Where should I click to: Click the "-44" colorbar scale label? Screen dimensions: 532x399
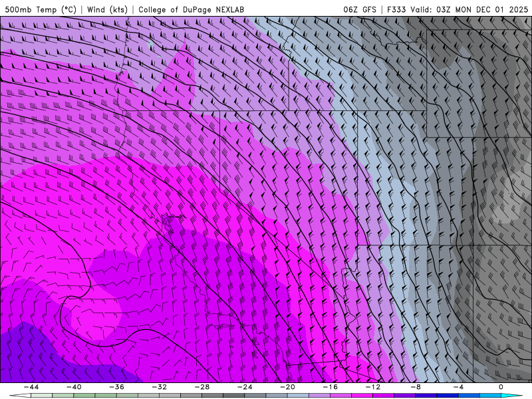(31, 387)
